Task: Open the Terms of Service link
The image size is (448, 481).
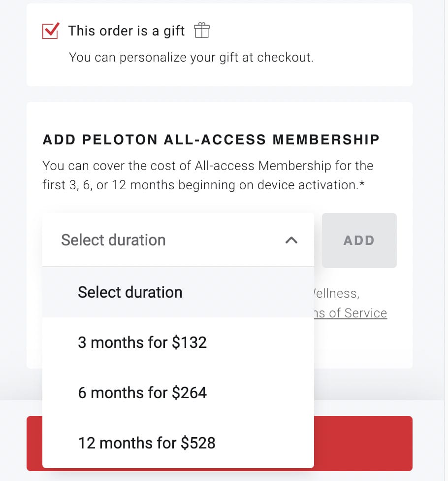Action: (351, 313)
